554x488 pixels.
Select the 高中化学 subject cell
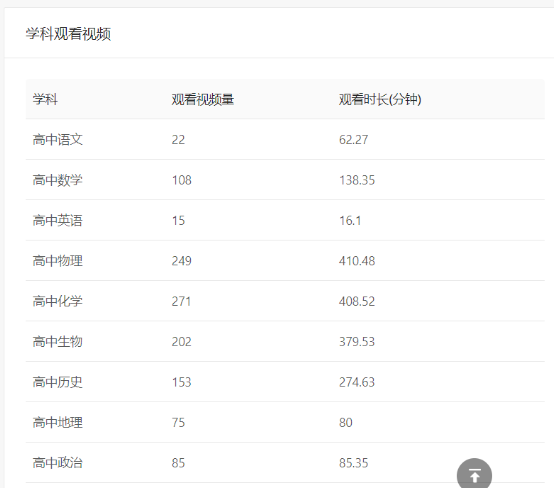click(x=58, y=301)
